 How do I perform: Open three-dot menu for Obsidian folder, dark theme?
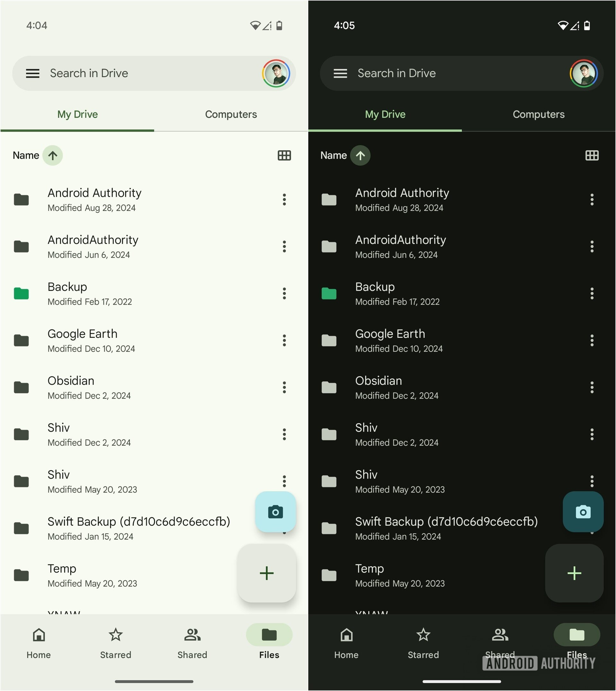click(592, 387)
